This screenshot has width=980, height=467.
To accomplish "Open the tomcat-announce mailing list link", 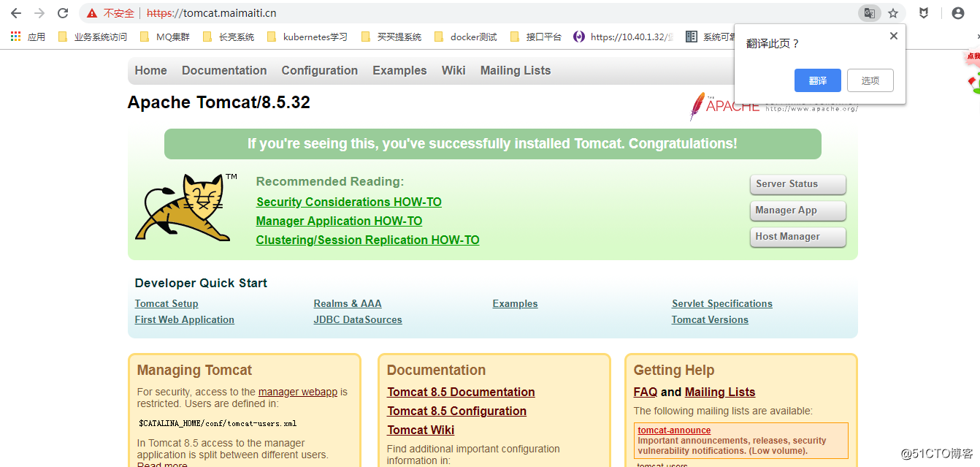I will 674,430.
